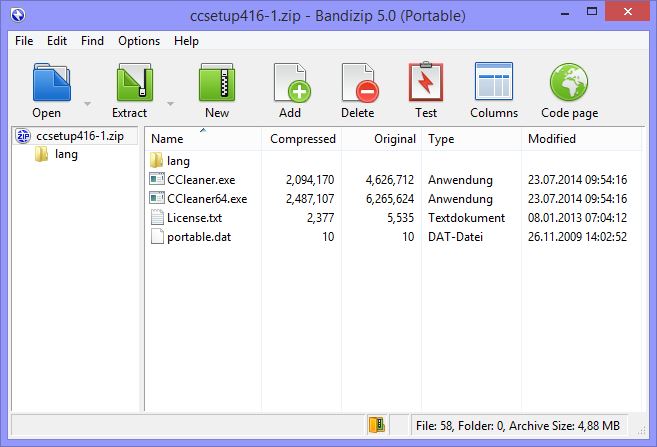Click the Delete toolbar icon
This screenshot has width=657, height=447.
[x=360, y=83]
